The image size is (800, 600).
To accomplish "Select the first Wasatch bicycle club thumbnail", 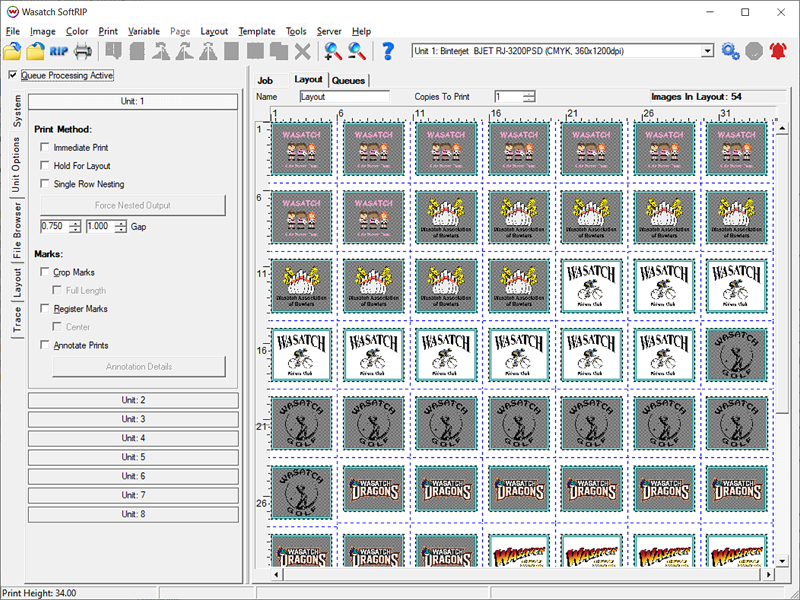I will pos(591,286).
